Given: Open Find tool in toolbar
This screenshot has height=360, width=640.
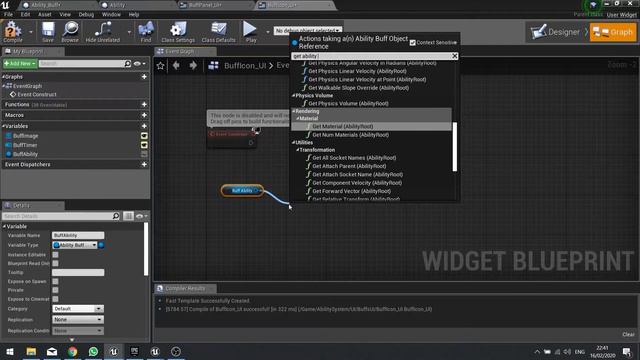Looking at the screenshot, I should tap(146, 32).
